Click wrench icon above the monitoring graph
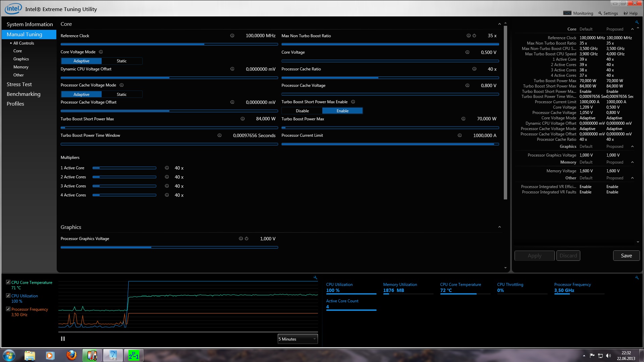This screenshot has width=644, height=362. 315,278
